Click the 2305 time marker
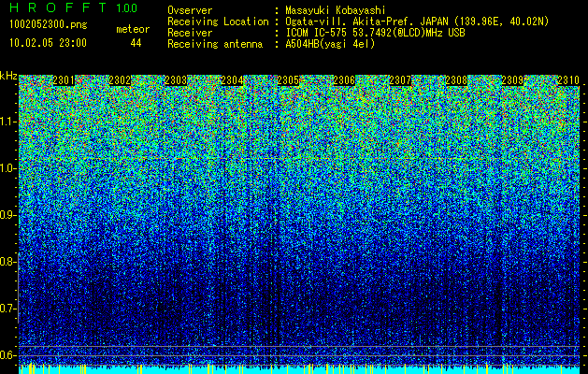This screenshot has width=588, height=374. pos(288,80)
